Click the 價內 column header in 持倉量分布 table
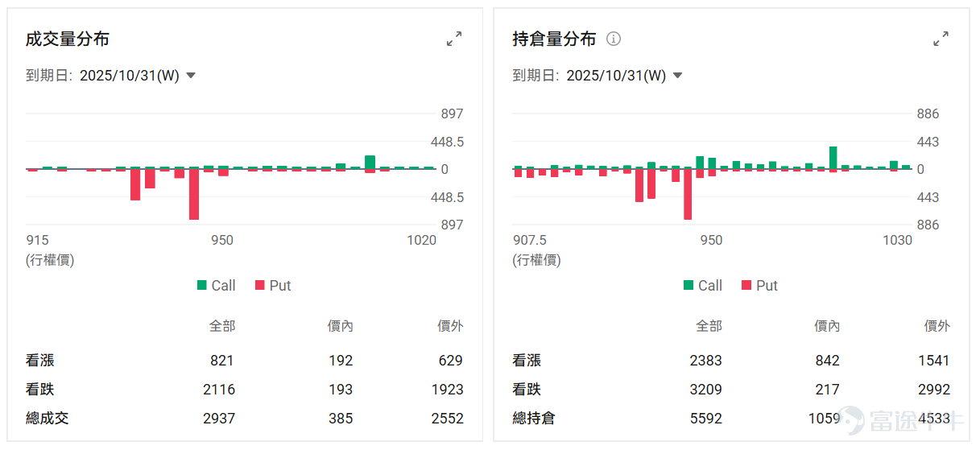Image resolution: width=980 pixels, height=450 pixels. (x=826, y=326)
